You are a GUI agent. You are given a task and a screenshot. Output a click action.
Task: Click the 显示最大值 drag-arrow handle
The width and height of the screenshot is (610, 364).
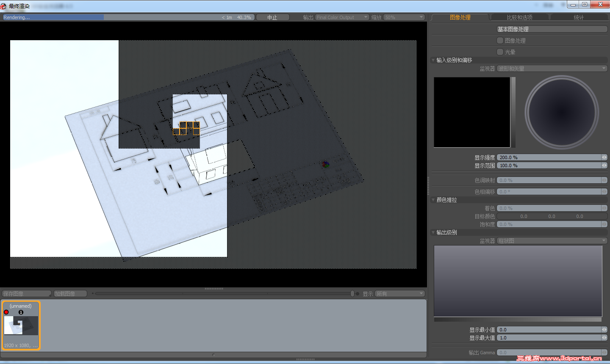click(604, 338)
